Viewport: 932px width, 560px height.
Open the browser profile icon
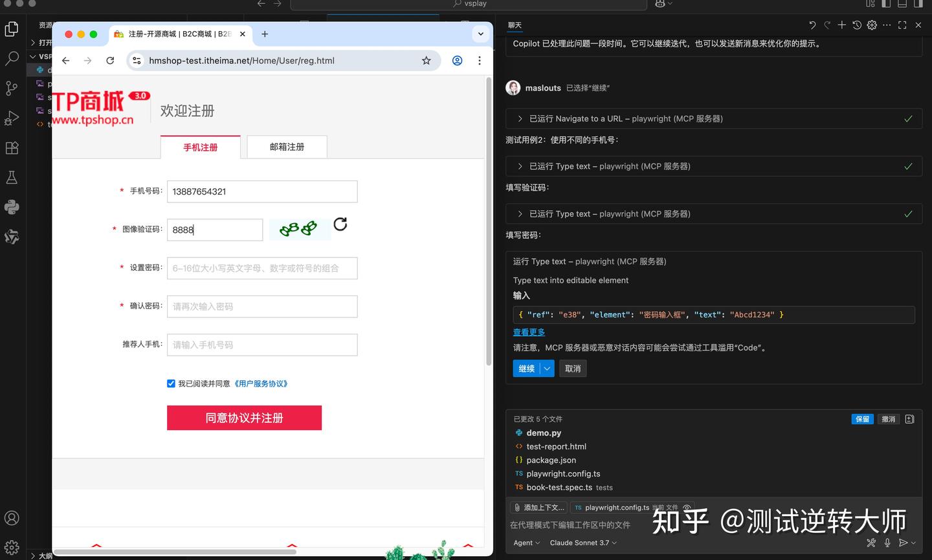pos(457,61)
